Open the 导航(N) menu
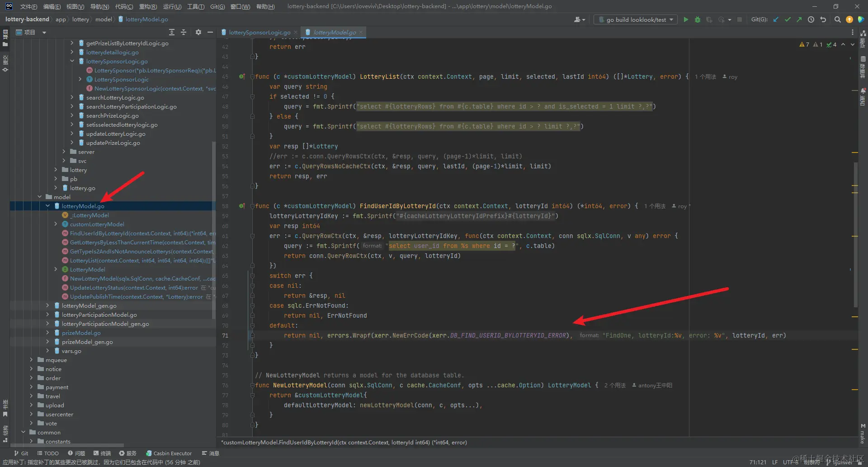Image resolution: width=868 pixels, height=467 pixels. 99,6
